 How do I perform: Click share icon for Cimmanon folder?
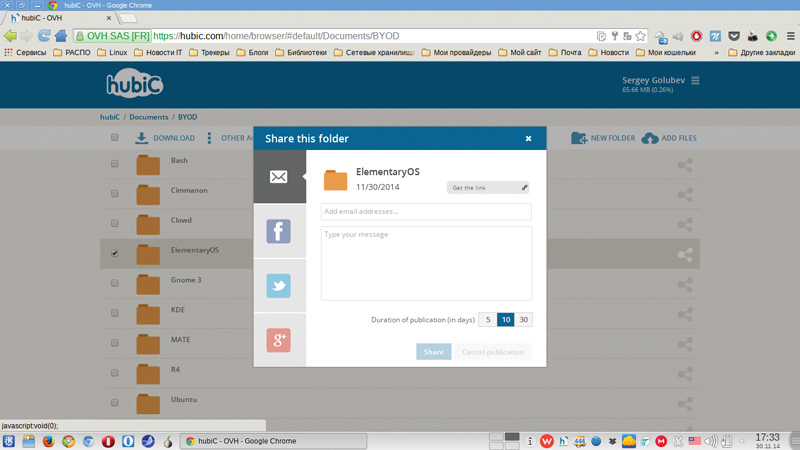[x=685, y=194]
